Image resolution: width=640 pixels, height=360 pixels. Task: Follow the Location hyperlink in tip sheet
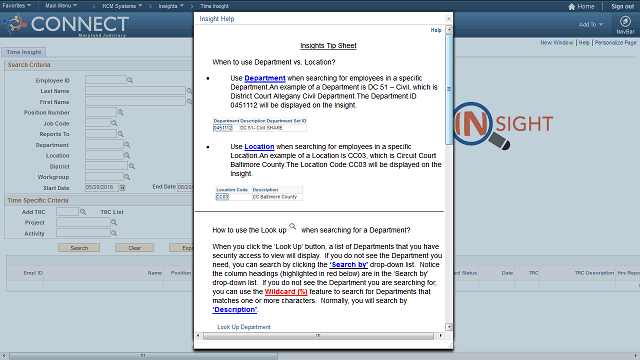tap(259, 147)
